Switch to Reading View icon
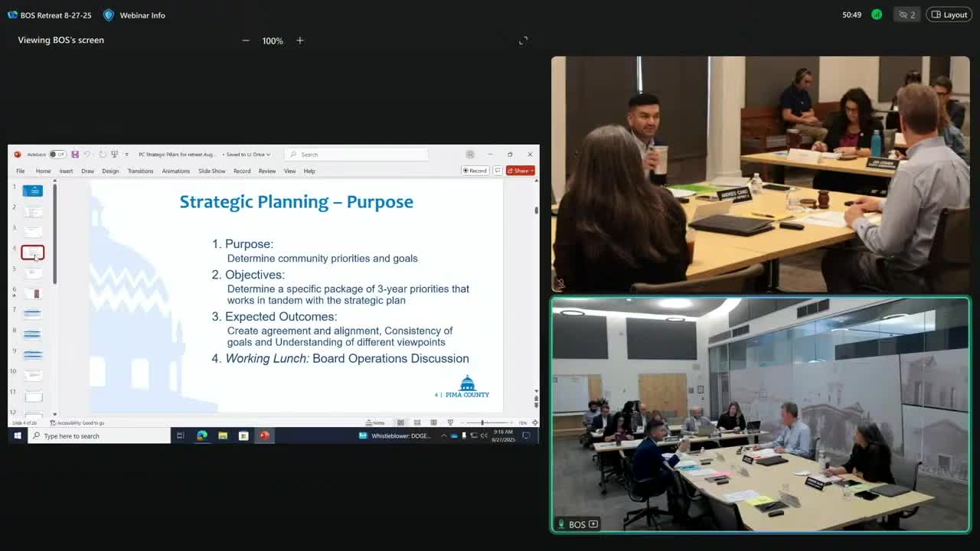This screenshot has height=551, width=980. (433, 422)
